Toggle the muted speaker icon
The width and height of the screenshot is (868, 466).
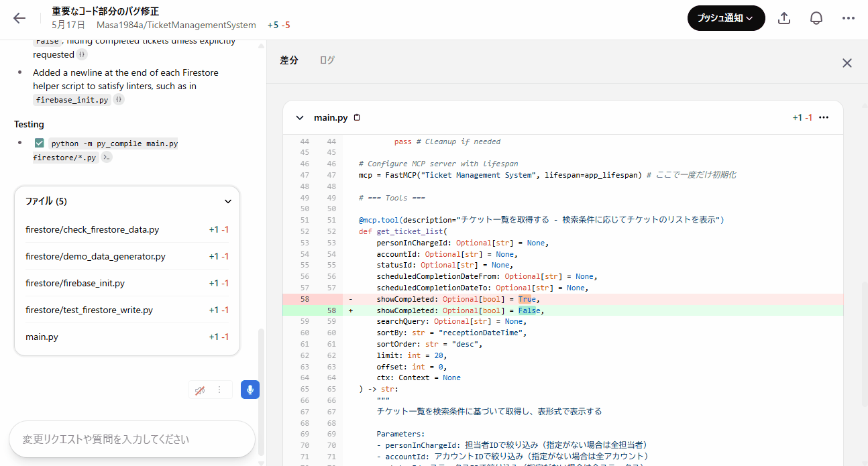(x=200, y=390)
